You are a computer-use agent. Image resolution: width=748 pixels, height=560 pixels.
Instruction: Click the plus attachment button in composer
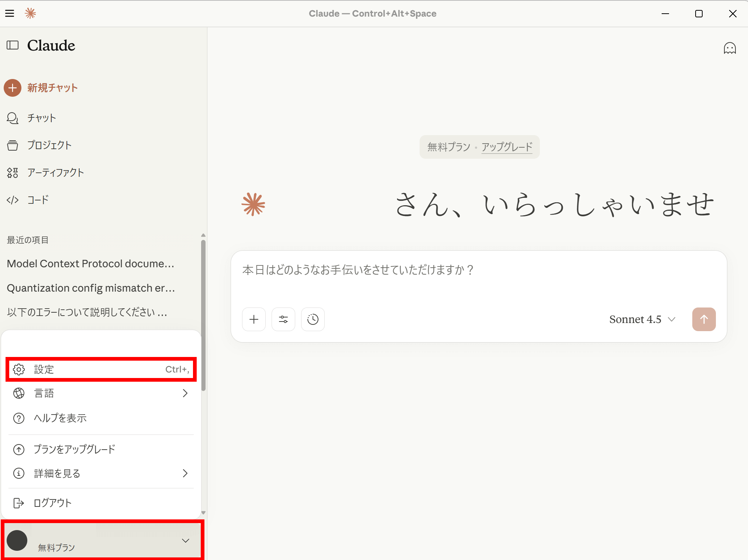click(254, 319)
